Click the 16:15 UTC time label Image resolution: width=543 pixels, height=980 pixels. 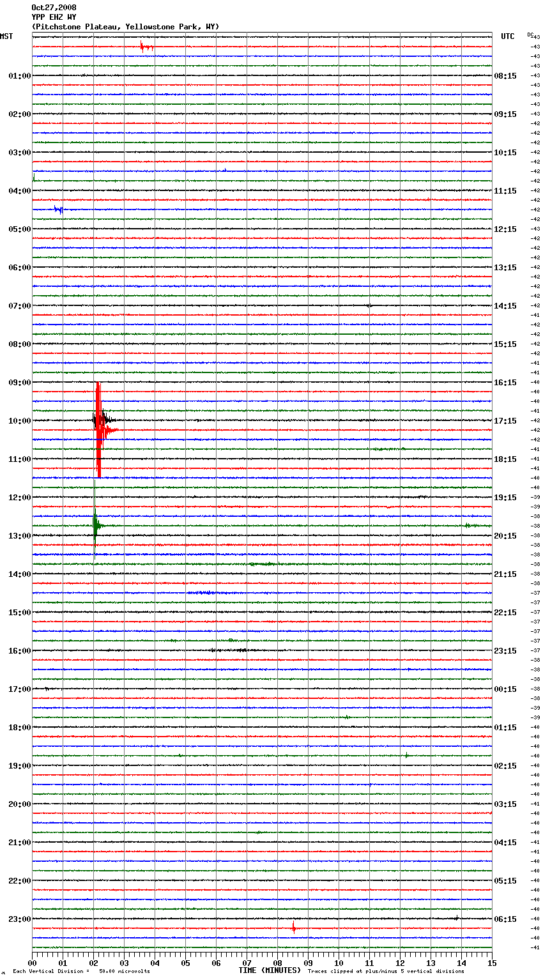(x=505, y=383)
